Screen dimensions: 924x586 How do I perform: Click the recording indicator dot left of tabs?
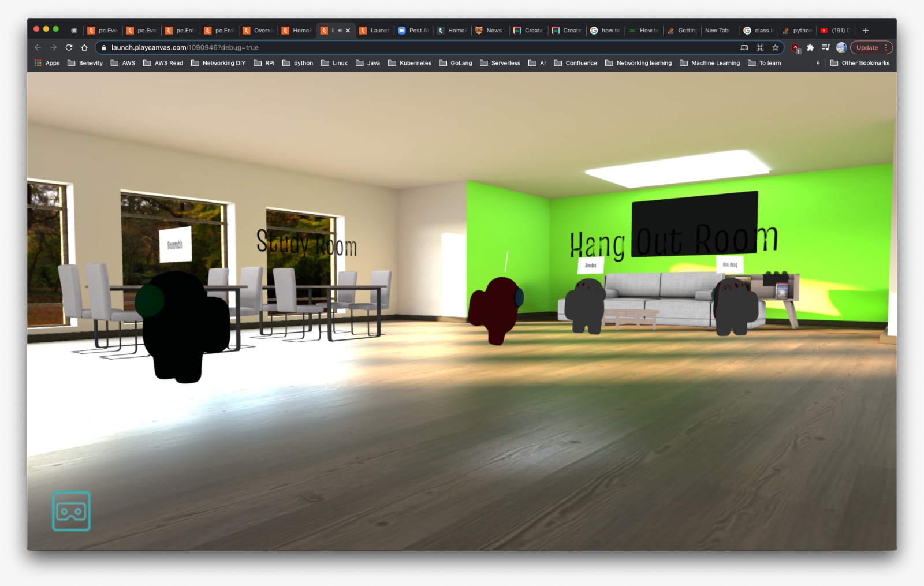[74, 31]
